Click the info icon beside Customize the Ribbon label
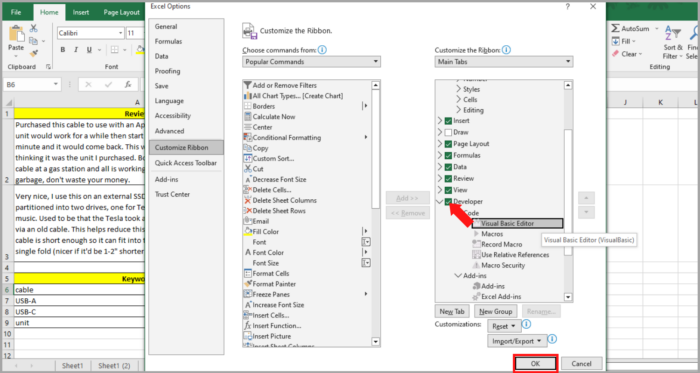This screenshot has width=700, height=373. tap(506, 50)
